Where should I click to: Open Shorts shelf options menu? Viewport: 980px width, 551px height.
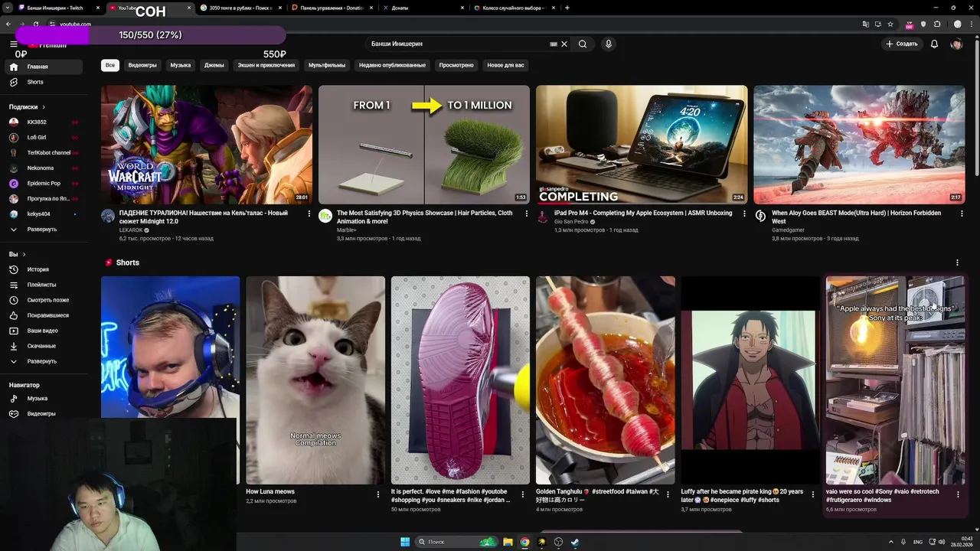coord(957,262)
